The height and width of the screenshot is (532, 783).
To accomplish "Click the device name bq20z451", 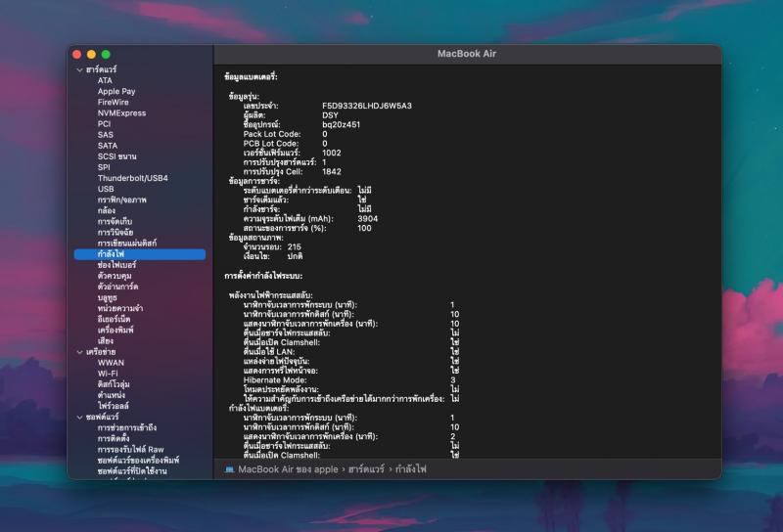I will click(341, 125).
